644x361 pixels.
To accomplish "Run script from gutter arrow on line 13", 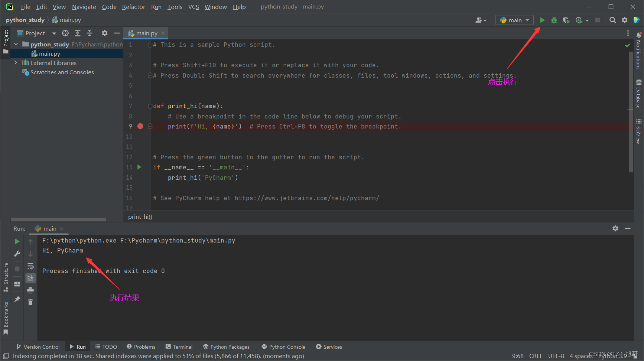I will pyautogui.click(x=139, y=167).
